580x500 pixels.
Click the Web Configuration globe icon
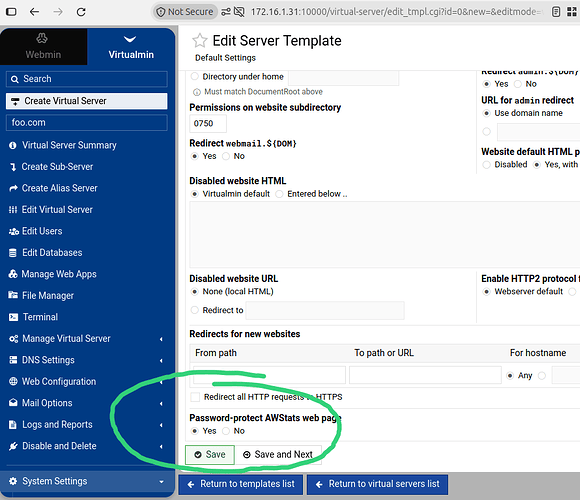(x=13, y=381)
